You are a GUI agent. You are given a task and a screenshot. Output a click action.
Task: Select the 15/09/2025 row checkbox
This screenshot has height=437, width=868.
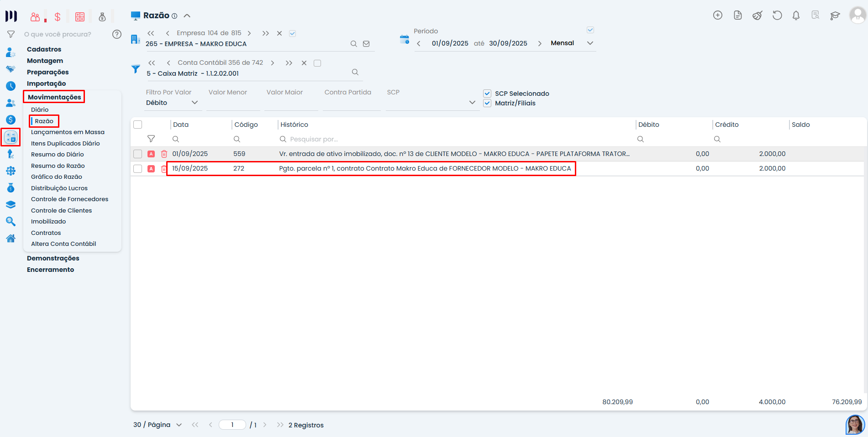pyautogui.click(x=138, y=169)
